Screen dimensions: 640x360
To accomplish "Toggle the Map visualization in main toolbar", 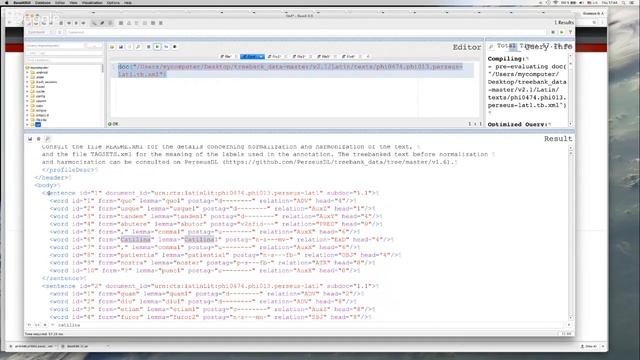I will tap(121, 23).
